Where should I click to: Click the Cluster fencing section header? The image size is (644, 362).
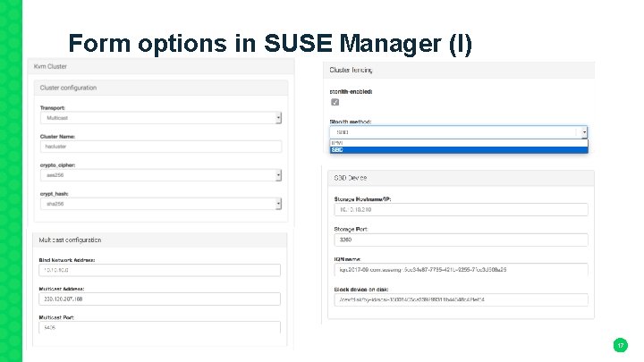click(460, 70)
